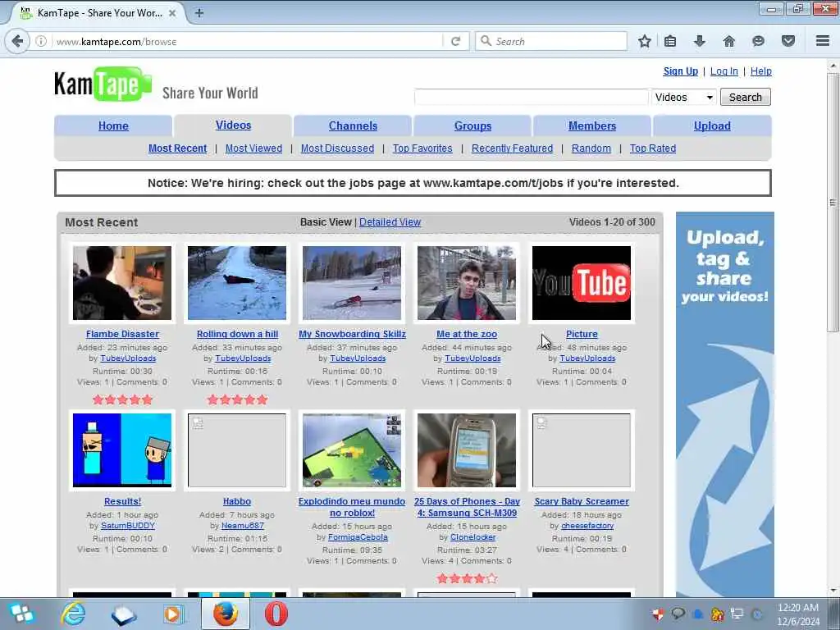The height and width of the screenshot is (630, 840).
Task: Open the Habbo video link
Action: [237, 501]
